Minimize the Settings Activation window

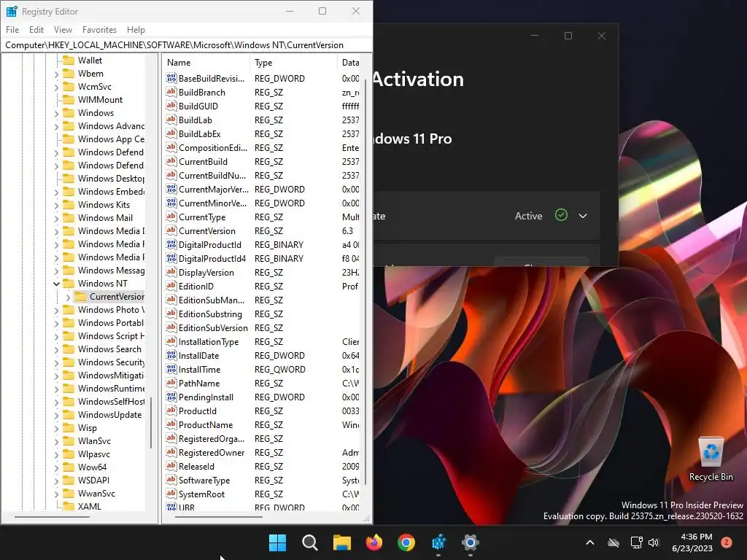tap(535, 36)
